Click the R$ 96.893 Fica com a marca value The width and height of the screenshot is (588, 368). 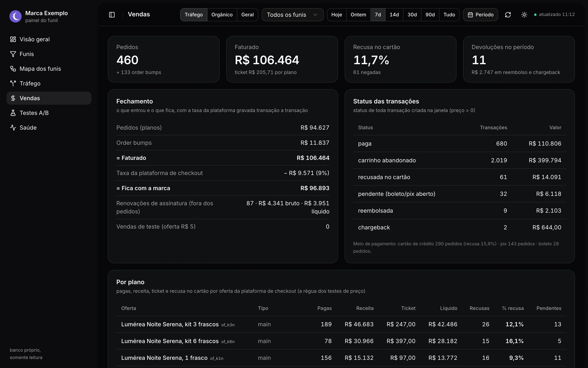[x=315, y=188]
